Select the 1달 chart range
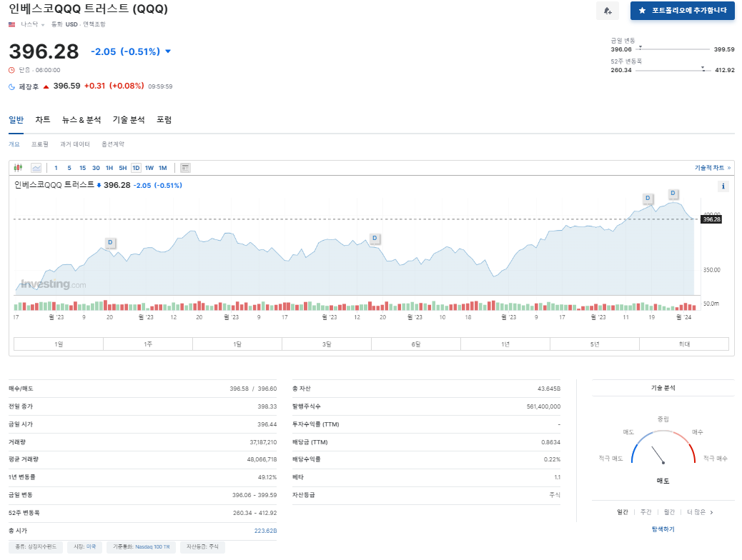 pyautogui.click(x=237, y=344)
